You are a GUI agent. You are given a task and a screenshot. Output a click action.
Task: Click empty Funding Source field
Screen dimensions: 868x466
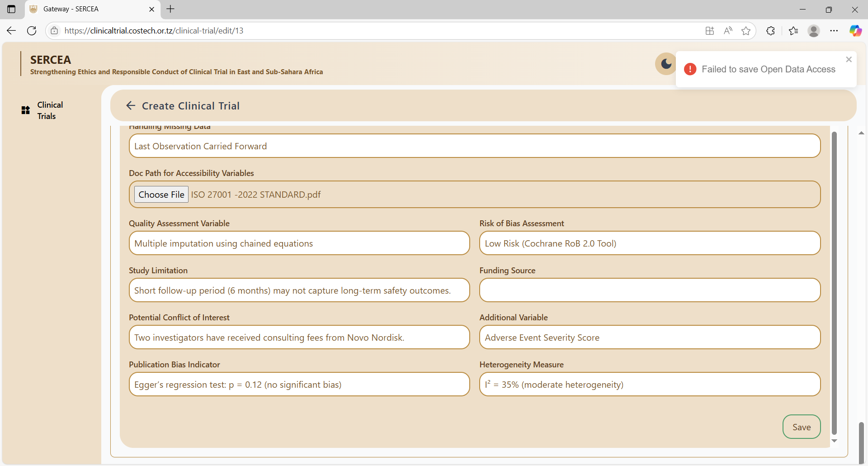point(650,290)
